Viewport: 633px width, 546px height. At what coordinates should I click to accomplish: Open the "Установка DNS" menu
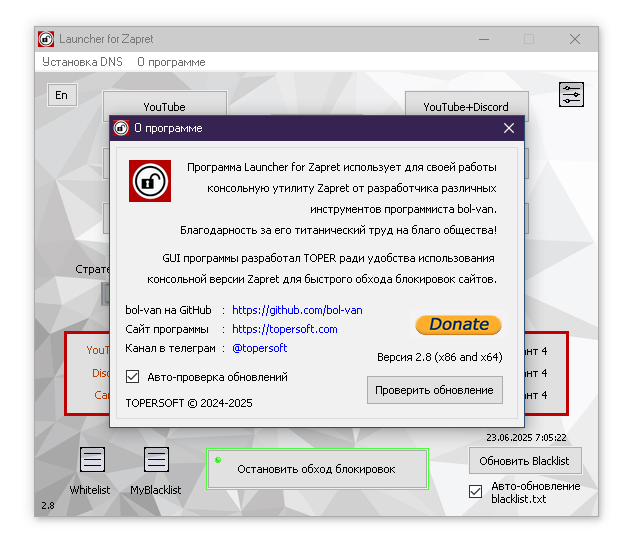(82, 62)
